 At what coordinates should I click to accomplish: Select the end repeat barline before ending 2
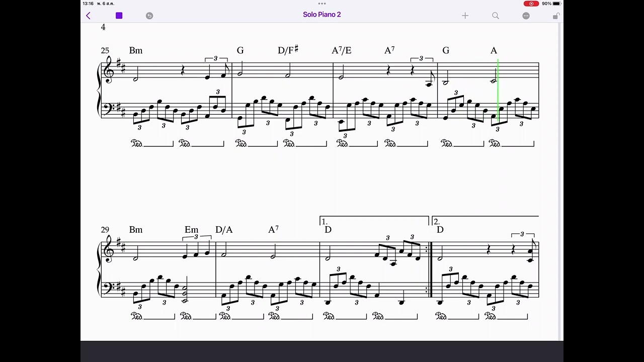[x=429, y=269]
